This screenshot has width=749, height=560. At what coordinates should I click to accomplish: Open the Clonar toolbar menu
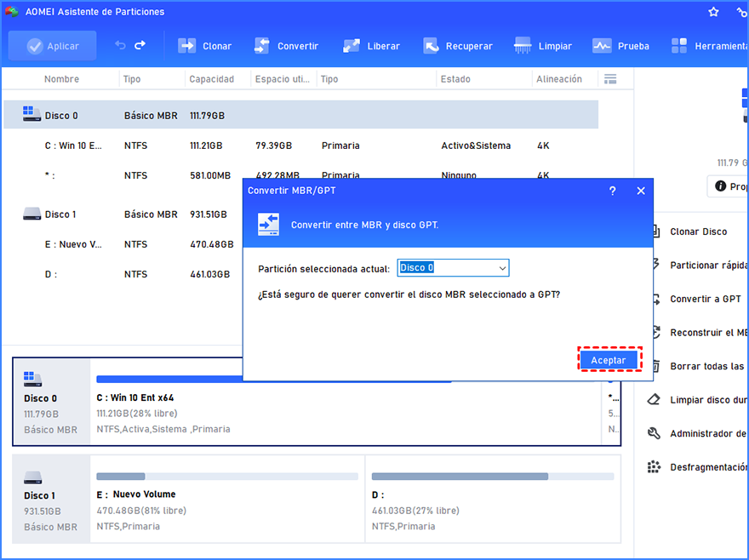pyautogui.click(x=204, y=46)
